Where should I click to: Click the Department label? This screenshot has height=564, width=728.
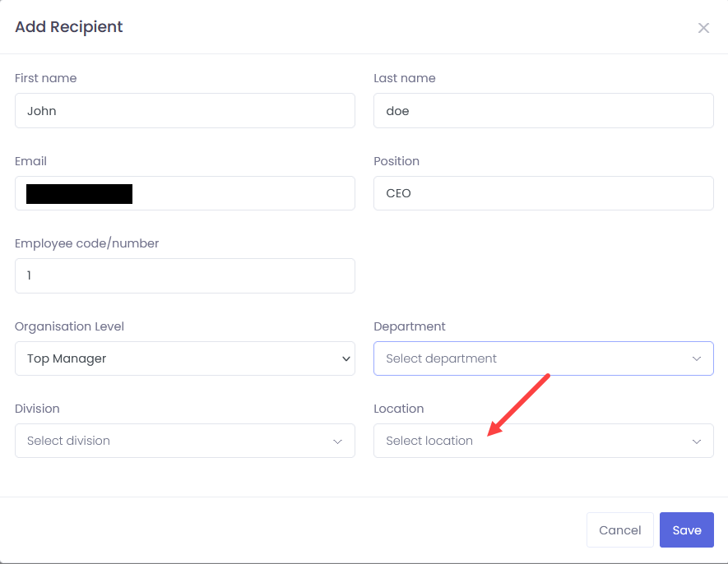coord(410,326)
